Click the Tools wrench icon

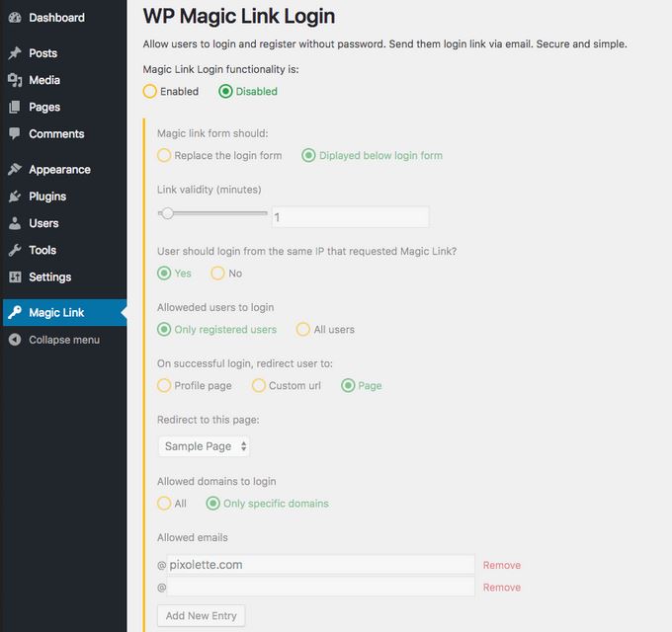click(15, 250)
